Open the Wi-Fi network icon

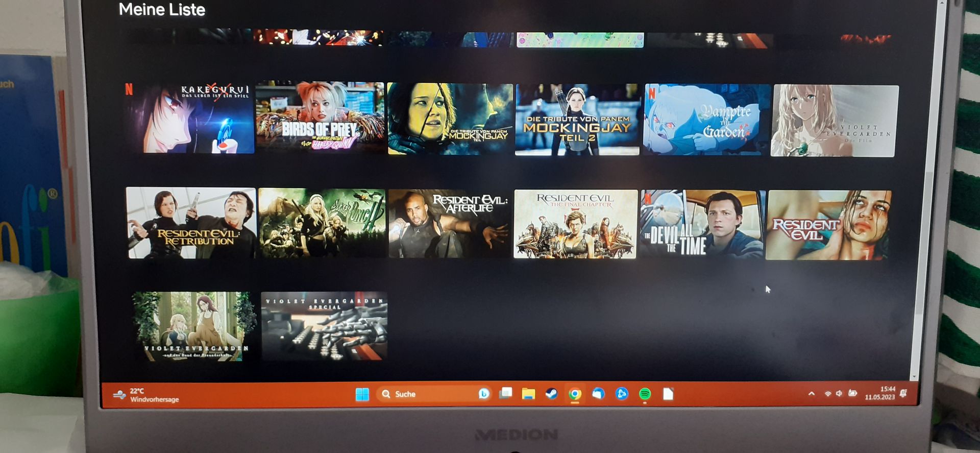pyautogui.click(x=827, y=394)
